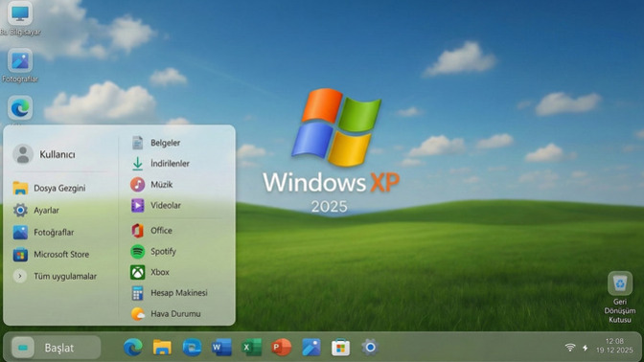The image size is (644, 362).
Task: Launch Spotify from Start menu
Action: (153, 251)
